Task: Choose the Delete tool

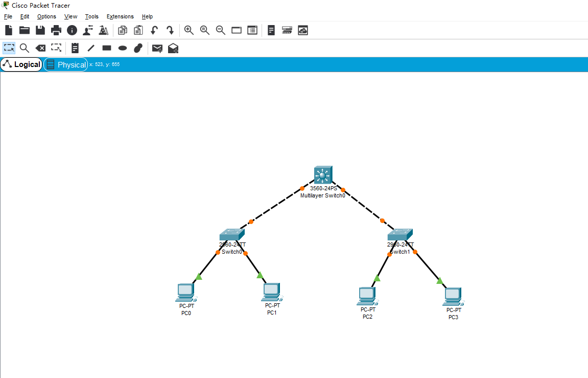Action: tap(40, 48)
